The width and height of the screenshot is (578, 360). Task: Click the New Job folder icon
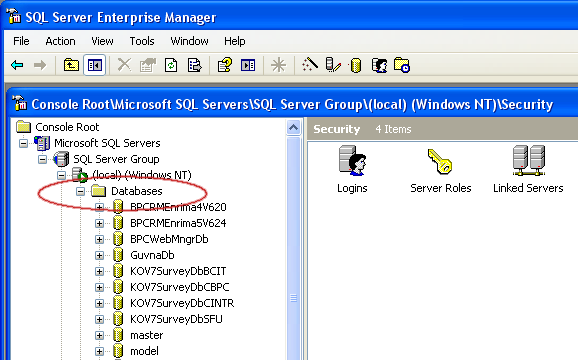401,65
